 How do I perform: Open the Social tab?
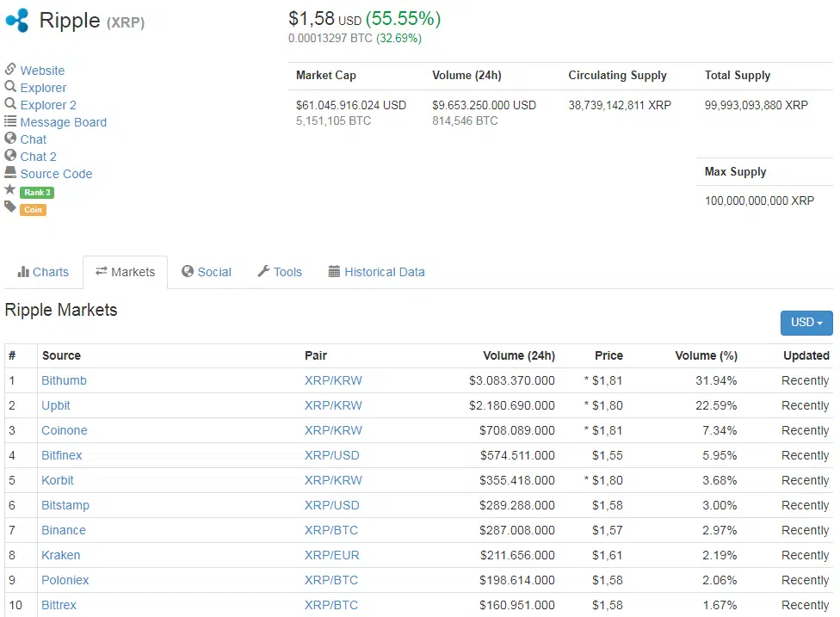[207, 272]
